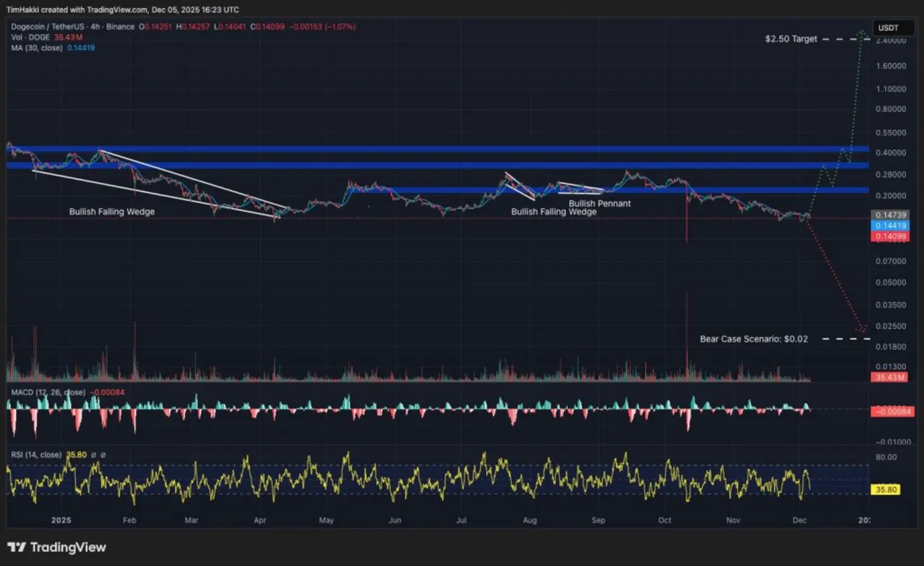Click the topmost blue resistance zone band

pos(437,149)
